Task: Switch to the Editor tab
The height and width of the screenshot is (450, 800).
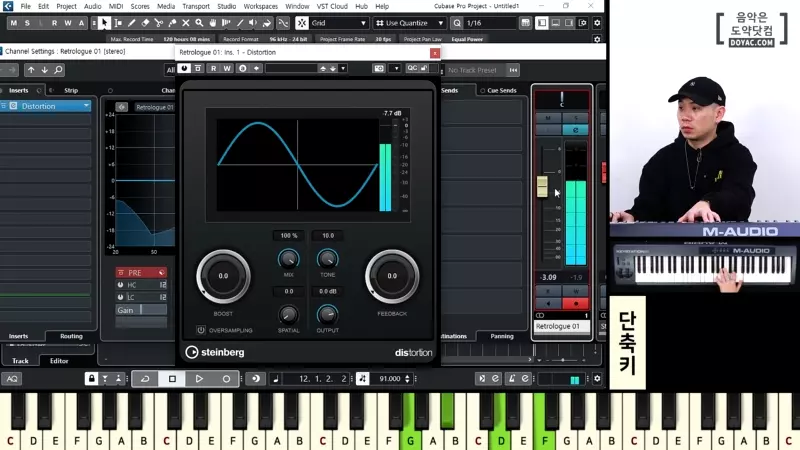Action: (59, 361)
